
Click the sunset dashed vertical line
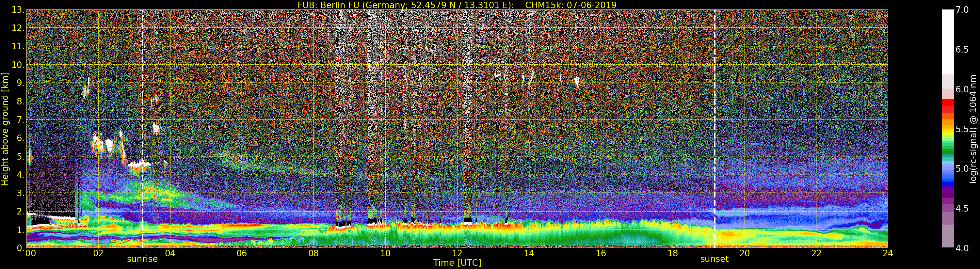[x=715, y=129]
